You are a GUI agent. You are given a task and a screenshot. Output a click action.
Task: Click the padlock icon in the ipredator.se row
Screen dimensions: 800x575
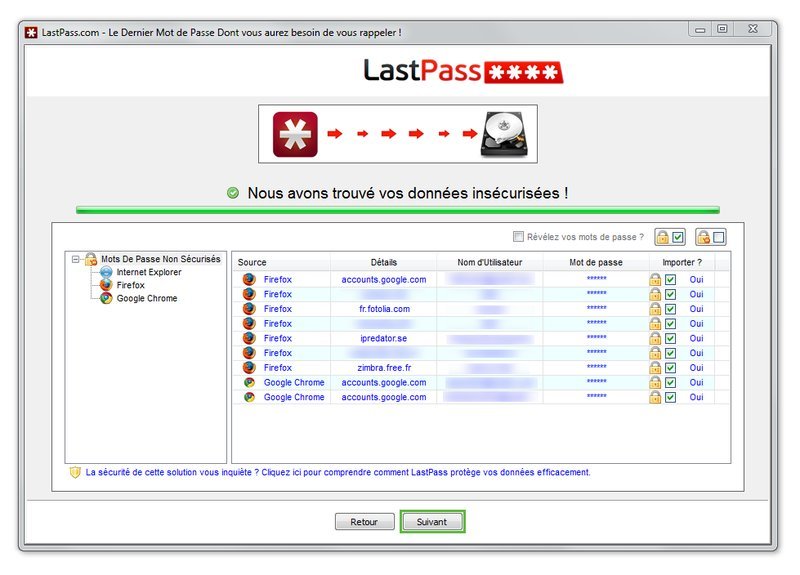(655, 338)
